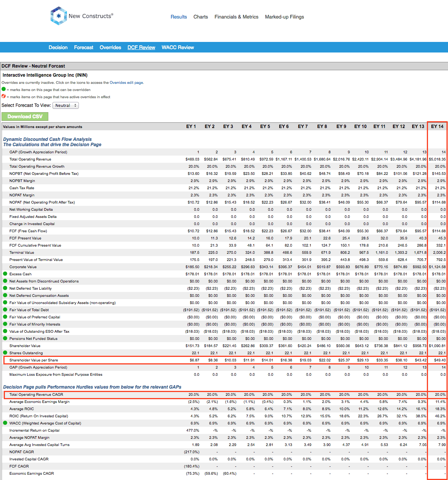
Task: Click the Values in Millions header text
Action: tap(43, 127)
